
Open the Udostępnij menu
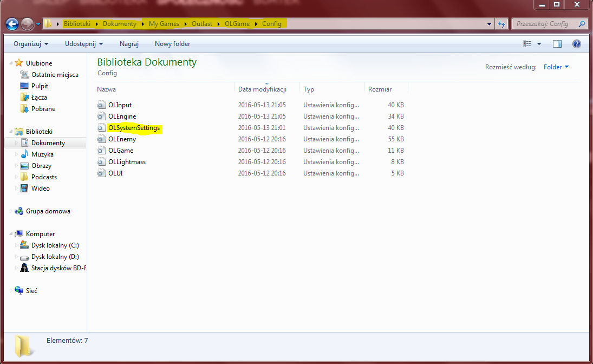[84, 44]
